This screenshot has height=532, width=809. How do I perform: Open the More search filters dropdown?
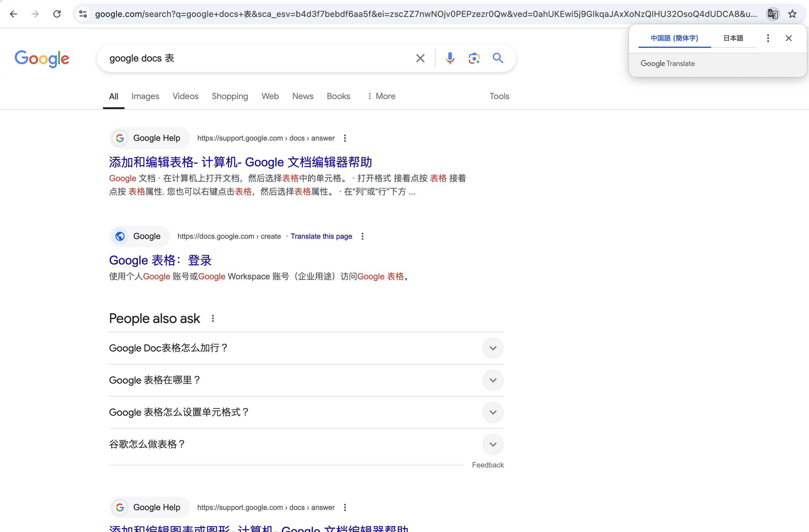click(x=381, y=96)
